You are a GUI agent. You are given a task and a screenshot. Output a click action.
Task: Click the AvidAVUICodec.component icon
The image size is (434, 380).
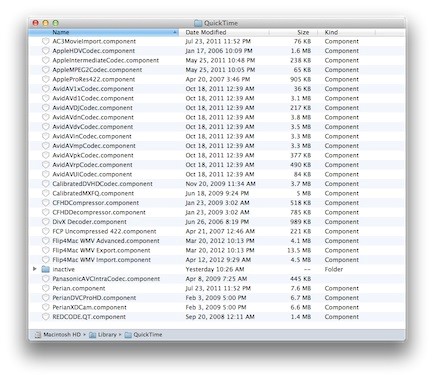[x=46, y=174]
